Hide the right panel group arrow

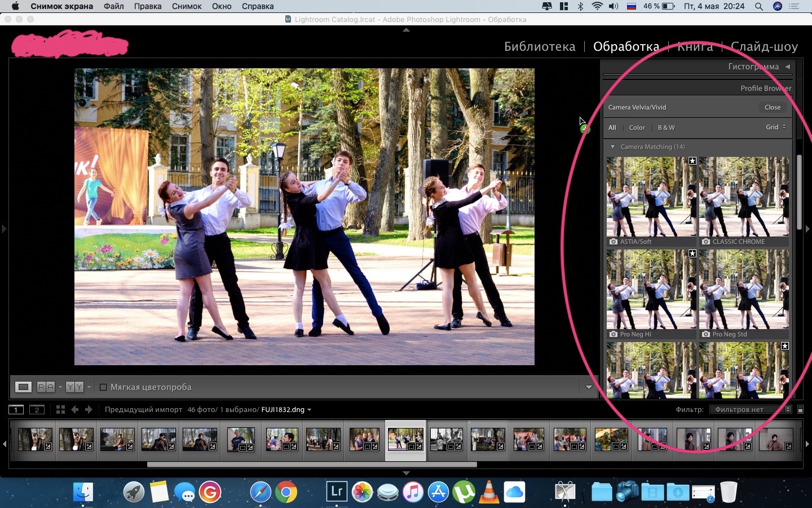808,229
